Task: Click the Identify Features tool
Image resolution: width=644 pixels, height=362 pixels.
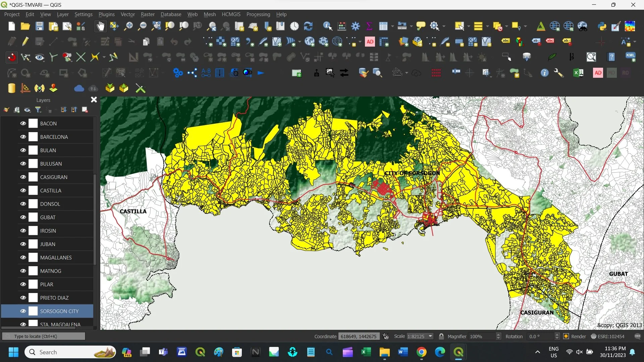Action: click(x=327, y=26)
